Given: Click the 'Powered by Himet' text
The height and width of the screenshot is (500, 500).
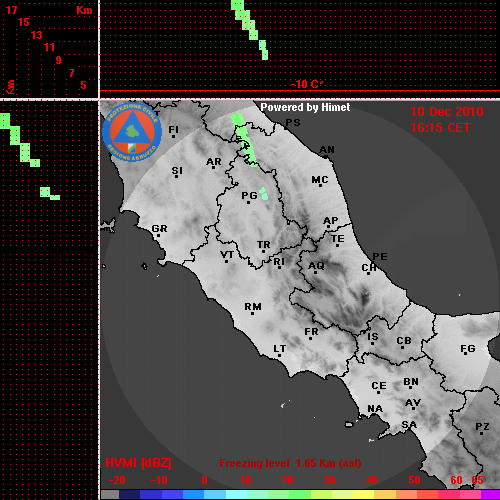Looking at the screenshot, I should click(305, 107).
